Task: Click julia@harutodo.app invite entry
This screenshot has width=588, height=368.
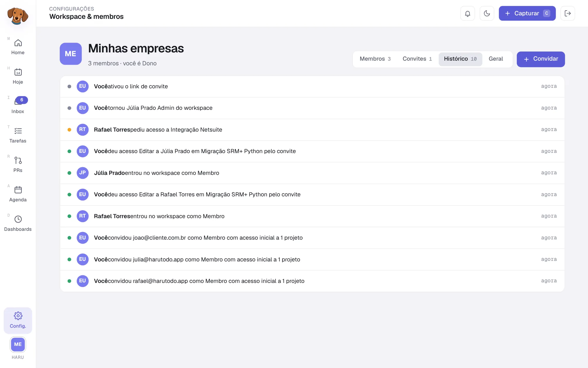Action: (312, 260)
